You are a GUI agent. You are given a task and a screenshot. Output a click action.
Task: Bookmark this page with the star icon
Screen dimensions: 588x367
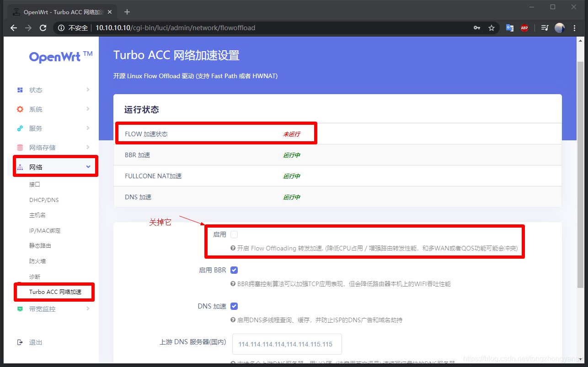point(492,28)
